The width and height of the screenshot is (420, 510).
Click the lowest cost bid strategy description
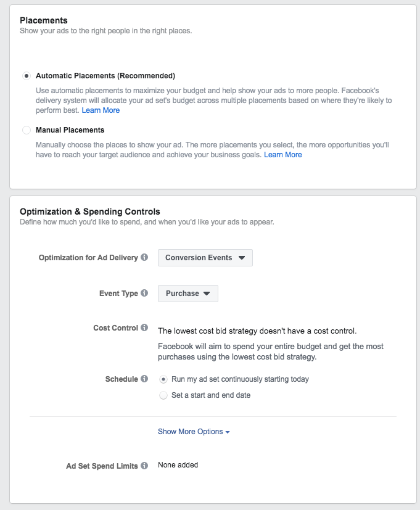click(x=257, y=331)
